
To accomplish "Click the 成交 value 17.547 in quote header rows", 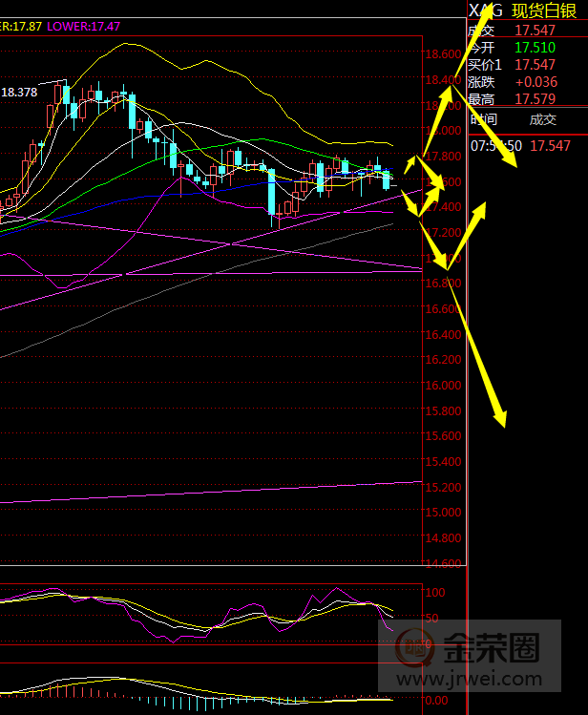I will (x=535, y=31).
